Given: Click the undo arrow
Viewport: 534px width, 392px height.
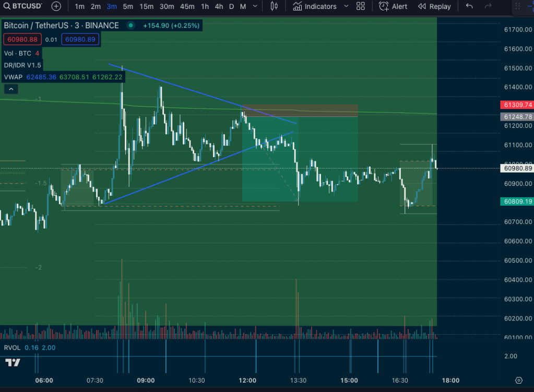Looking at the screenshot, I should tap(469, 6).
